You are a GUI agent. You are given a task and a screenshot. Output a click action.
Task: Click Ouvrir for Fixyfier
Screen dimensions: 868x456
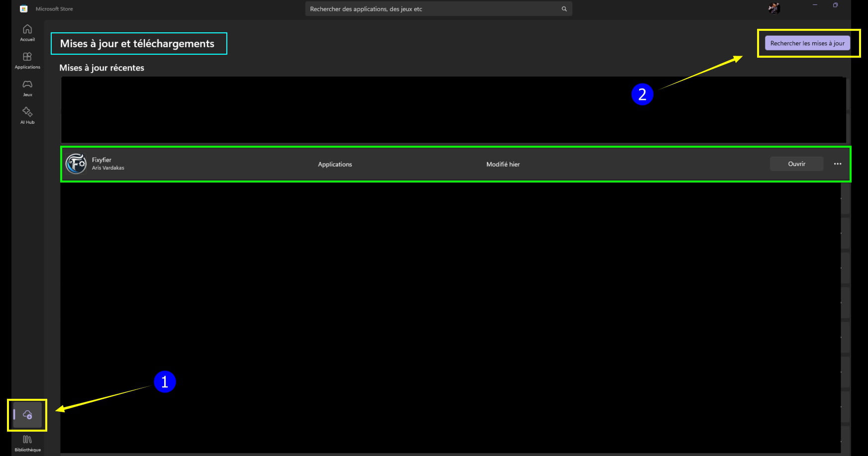click(x=796, y=164)
